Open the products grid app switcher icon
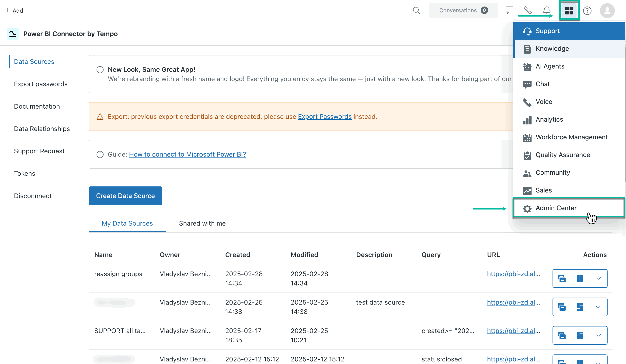Image resolution: width=626 pixels, height=364 pixels. pos(569,10)
